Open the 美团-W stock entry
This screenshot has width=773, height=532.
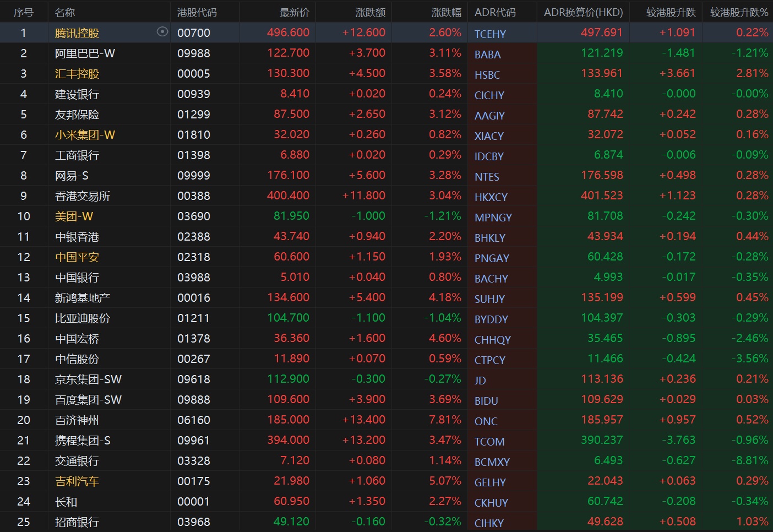(74, 216)
